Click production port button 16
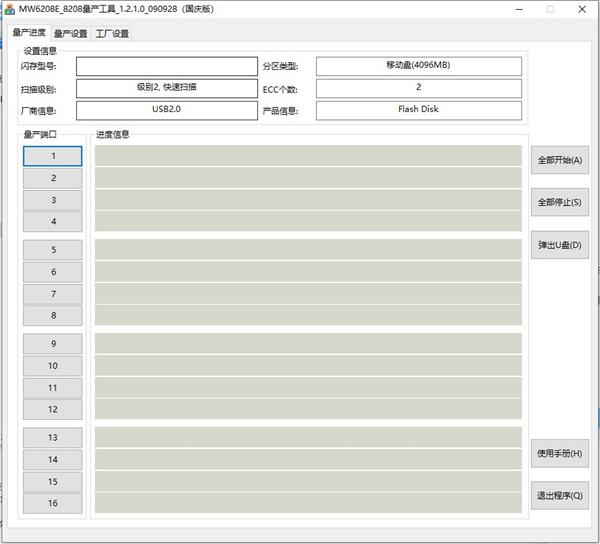The width and height of the screenshot is (600, 544). click(53, 504)
